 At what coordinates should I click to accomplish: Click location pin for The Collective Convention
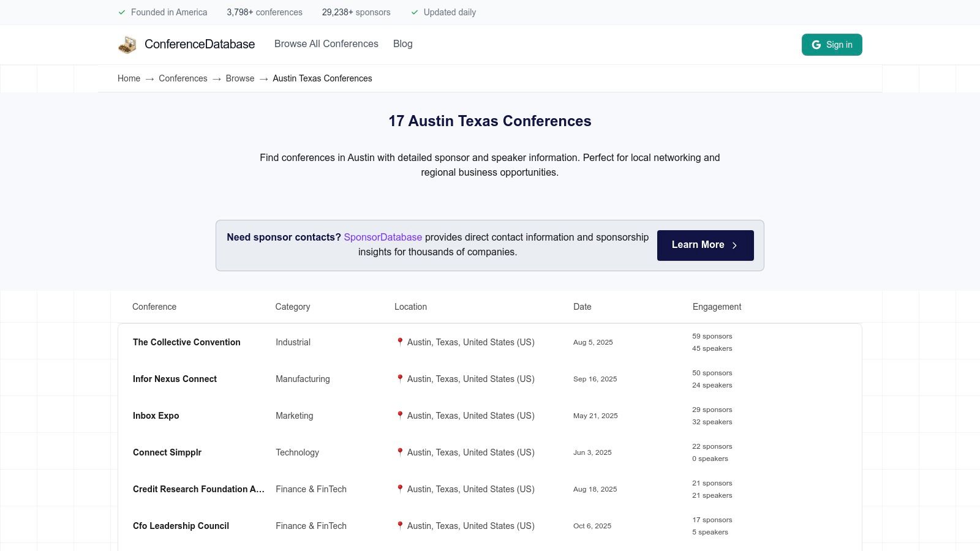click(x=400, y=342)
